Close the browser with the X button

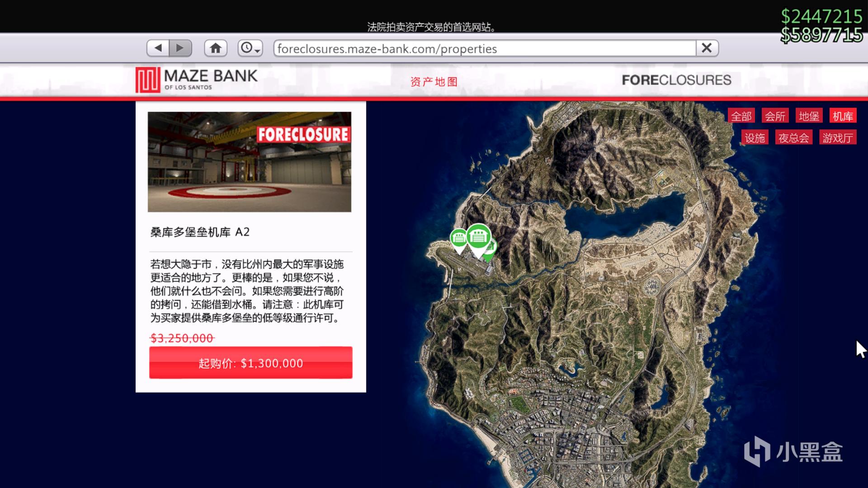click(x=707, y=48)
